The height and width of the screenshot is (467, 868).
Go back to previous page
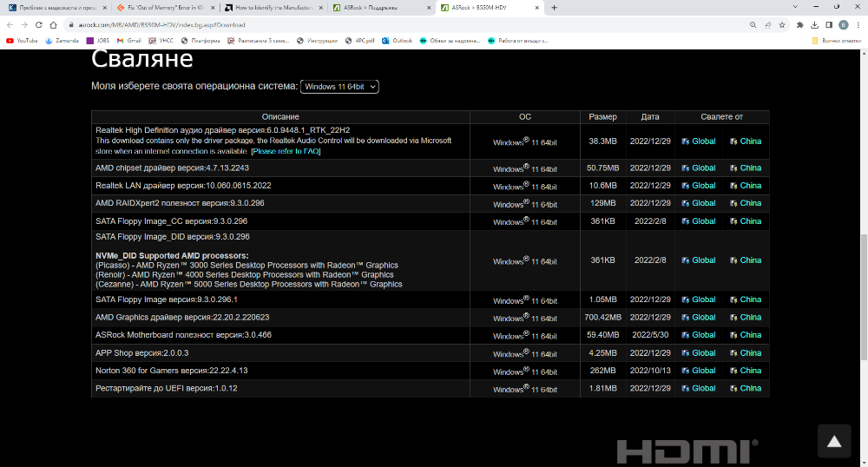point(10,25)
